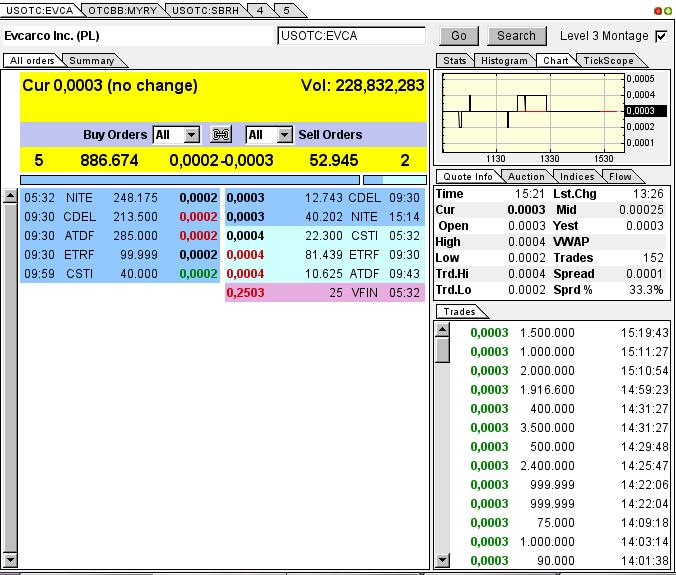Select the CSTI sell order 22.300
Screen dimensions: 676x575
[x=325, y=236]
